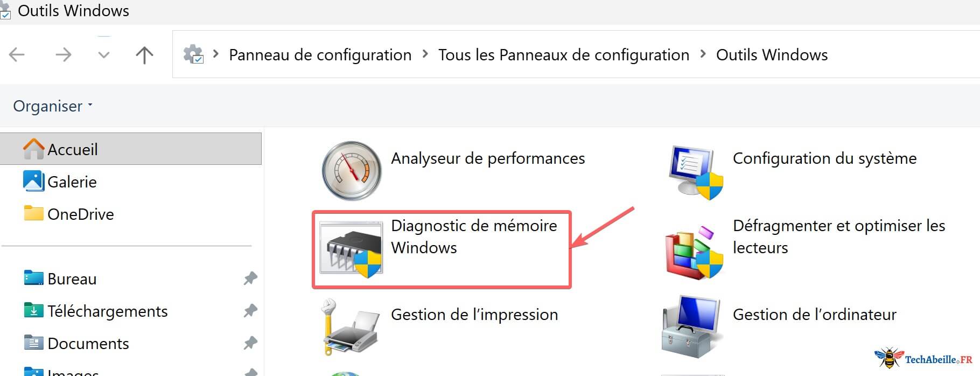Unpin the Téléchargements folder
The width and height of the screenshot is (980, 376).
point(251,311)
